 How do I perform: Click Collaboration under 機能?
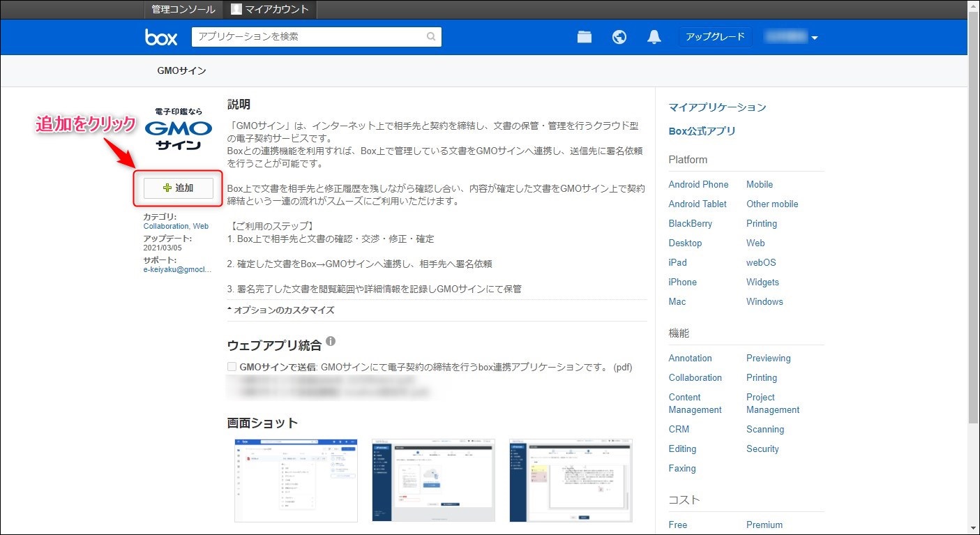pos(695,377)
